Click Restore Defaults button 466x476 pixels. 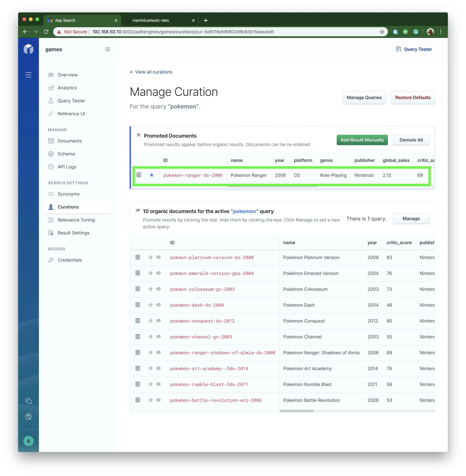413,98
